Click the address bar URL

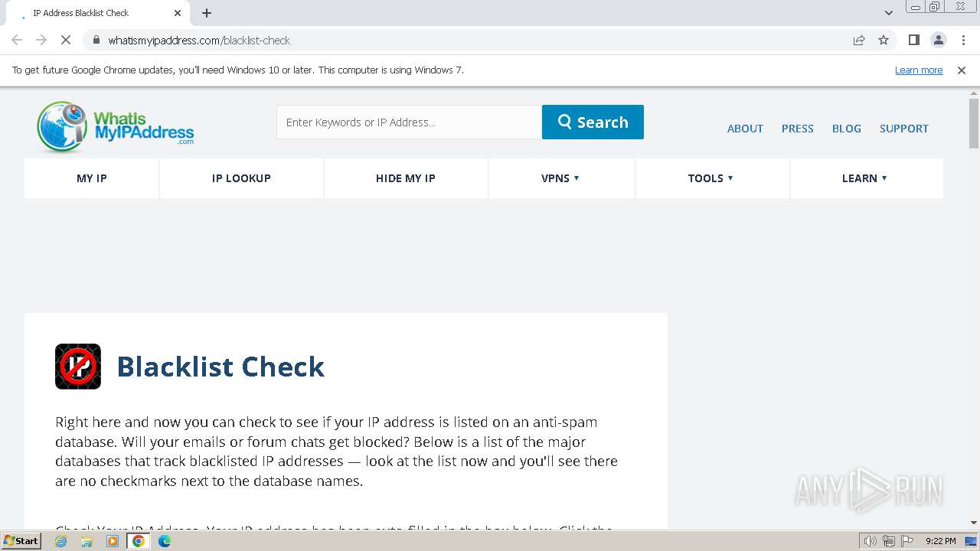(x=199, y=40)
